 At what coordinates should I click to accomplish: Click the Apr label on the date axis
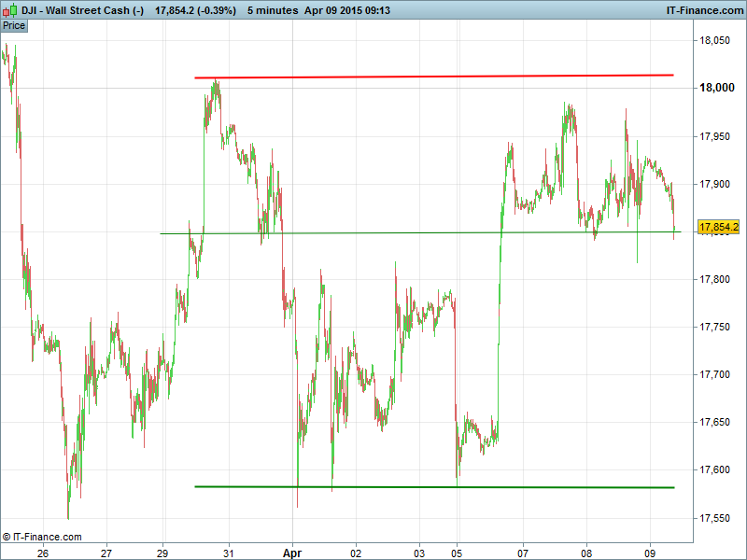pos(293,552)
